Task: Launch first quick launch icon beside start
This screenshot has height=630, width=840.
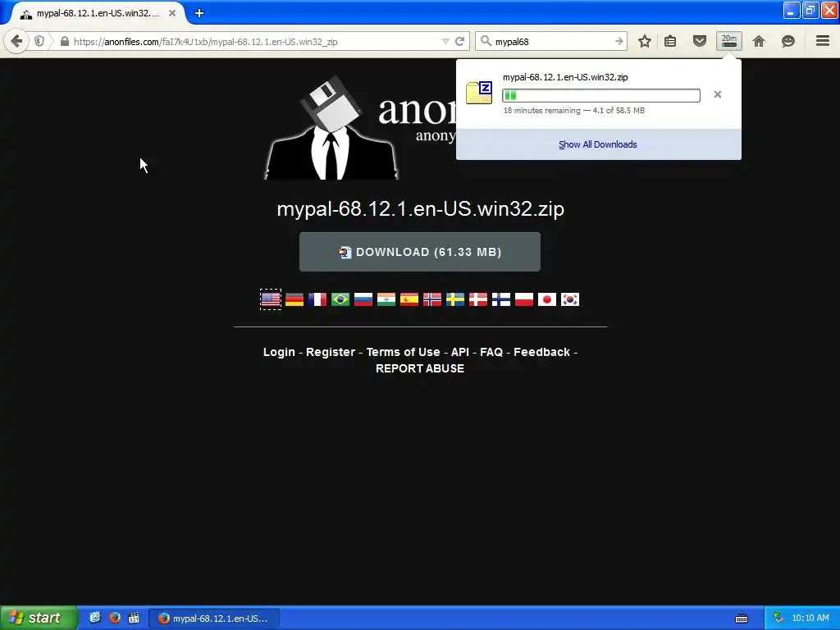Action: 95,618
